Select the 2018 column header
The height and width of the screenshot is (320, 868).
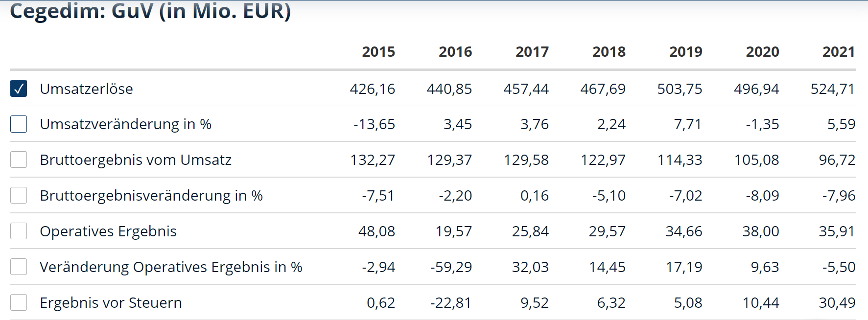pos(609,52)
